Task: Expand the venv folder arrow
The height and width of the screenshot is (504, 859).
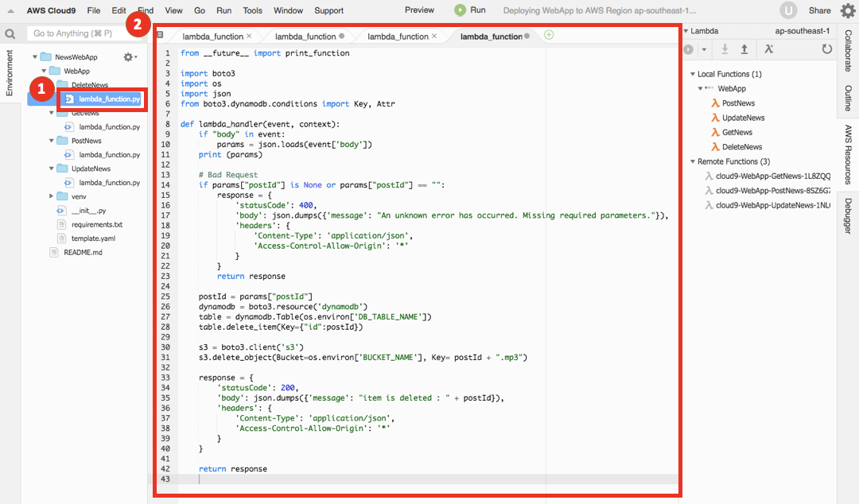Action: click(52, 196)
